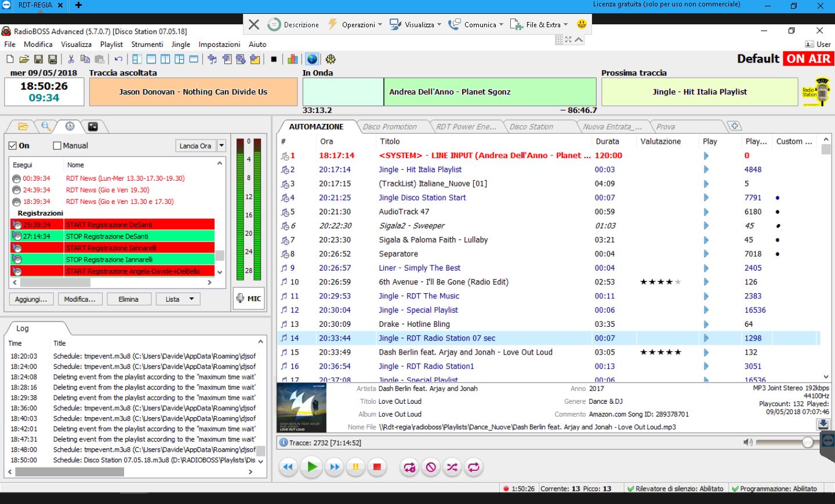Select the STOP Registrazione DeSanti event
Screen dimensions: 835x504
112,236
